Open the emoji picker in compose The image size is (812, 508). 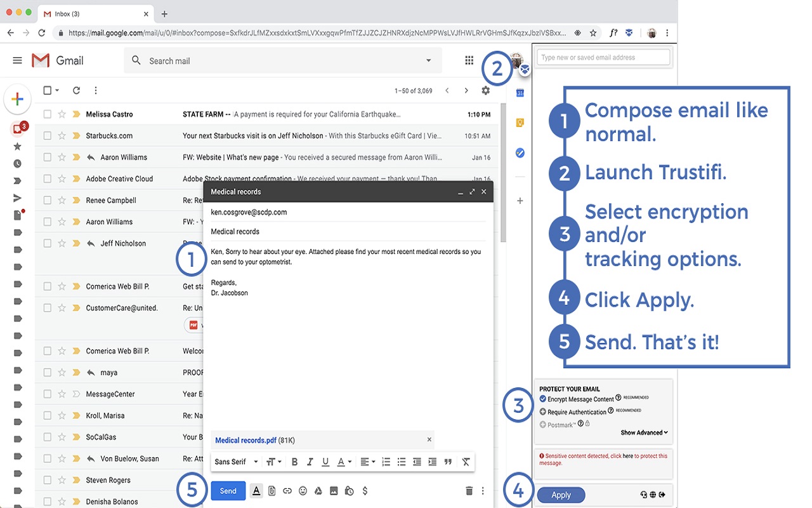click(303, 491)
